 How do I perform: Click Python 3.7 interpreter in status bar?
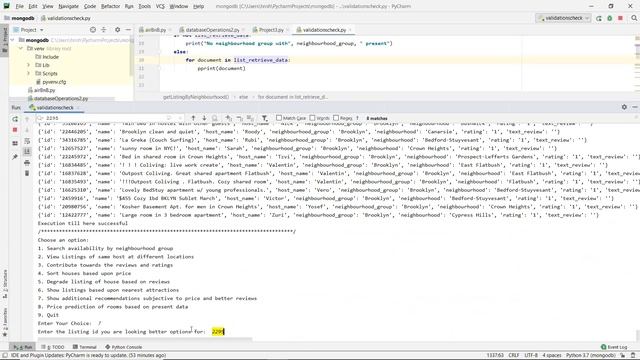click(591, 356)
